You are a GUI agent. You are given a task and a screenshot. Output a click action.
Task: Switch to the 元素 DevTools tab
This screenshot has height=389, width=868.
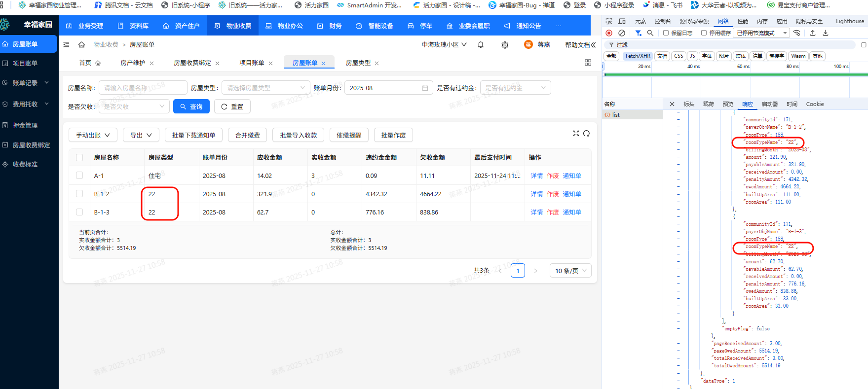[x=641, y=21]
